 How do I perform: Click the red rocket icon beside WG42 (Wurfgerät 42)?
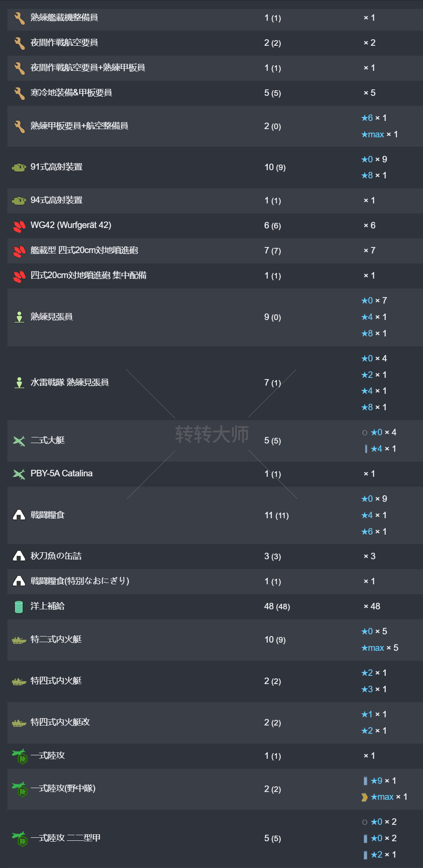coord(19,226)
